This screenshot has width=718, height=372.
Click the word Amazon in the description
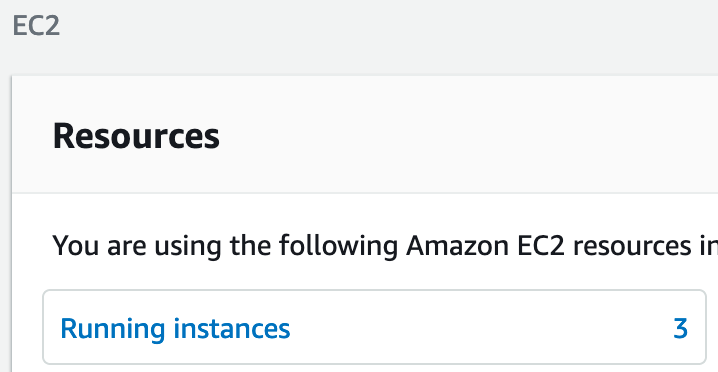tap(457, 246)
